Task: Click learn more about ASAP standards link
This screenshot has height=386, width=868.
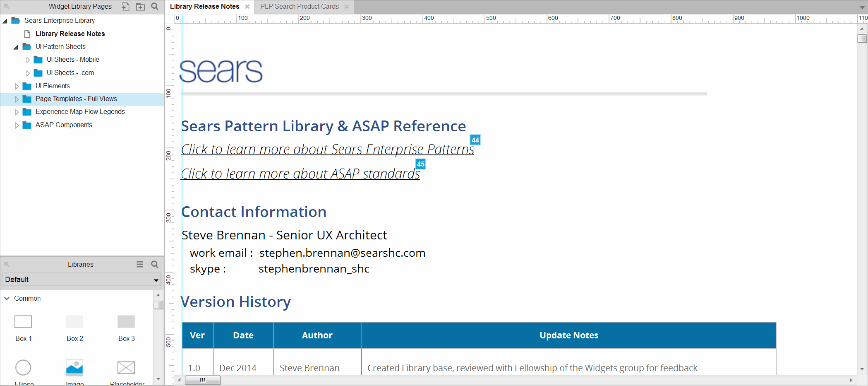Action: (301, 174)
